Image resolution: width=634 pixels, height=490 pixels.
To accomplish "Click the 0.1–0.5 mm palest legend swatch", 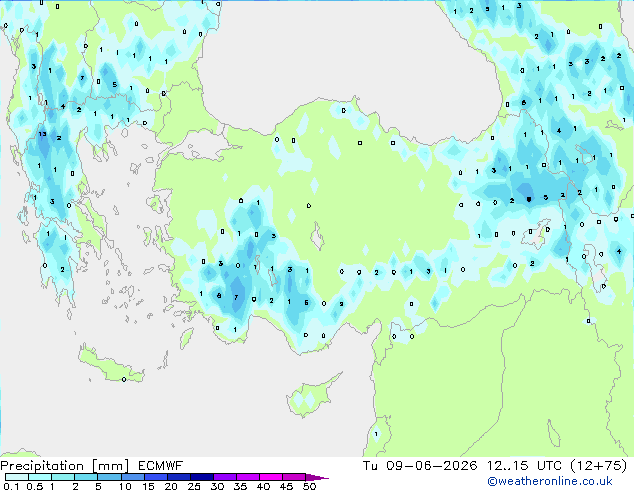I will point(17,477).
